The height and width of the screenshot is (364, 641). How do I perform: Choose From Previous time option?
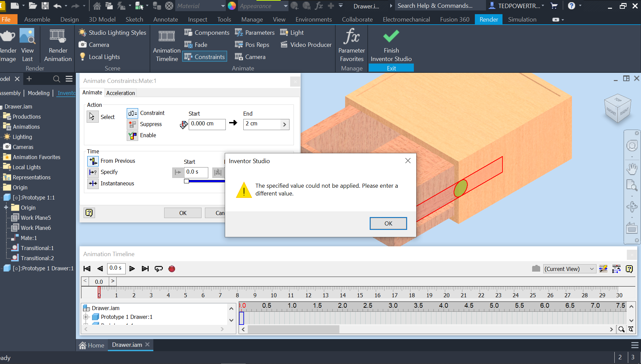pyautogui.click(x=111, y=161)
